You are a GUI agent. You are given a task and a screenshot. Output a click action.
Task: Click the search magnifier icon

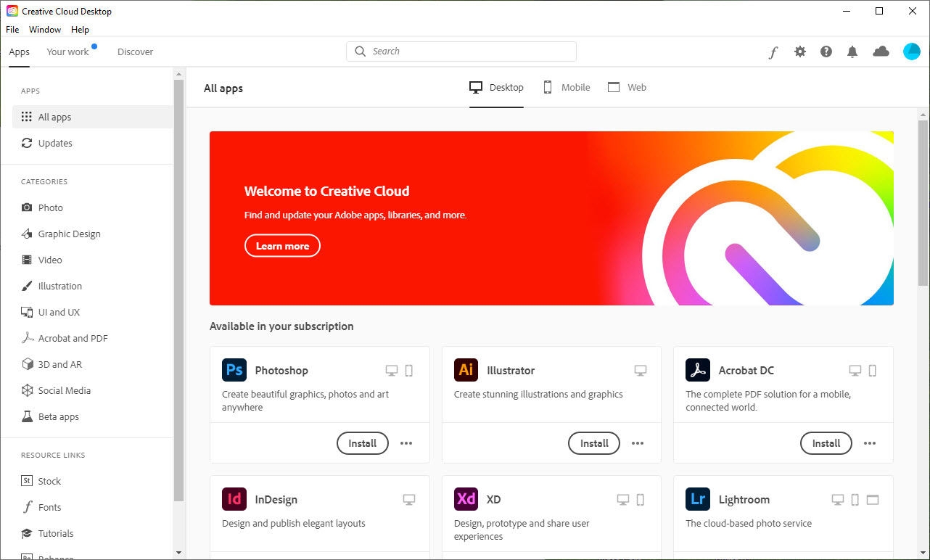(x=361, y=52)
